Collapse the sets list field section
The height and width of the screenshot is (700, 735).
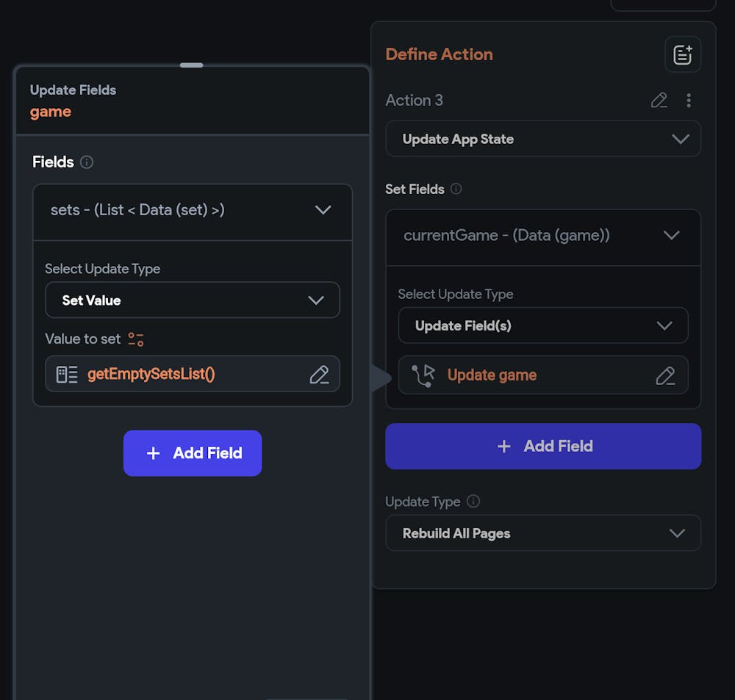point(323,210)
